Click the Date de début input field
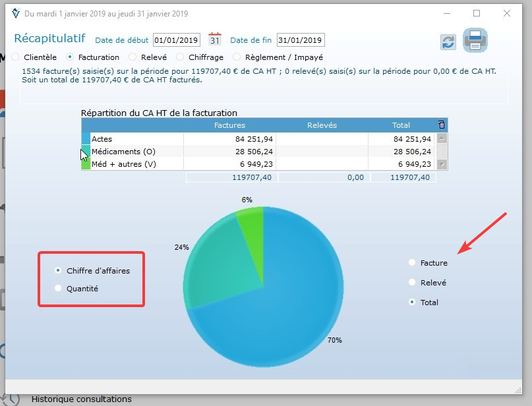Viewport: 532px width, 406px height. 177,40
